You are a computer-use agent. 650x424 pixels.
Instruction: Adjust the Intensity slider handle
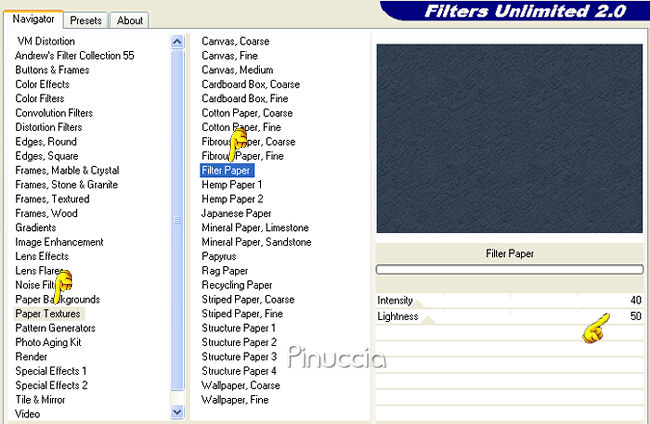click(417, 304)
